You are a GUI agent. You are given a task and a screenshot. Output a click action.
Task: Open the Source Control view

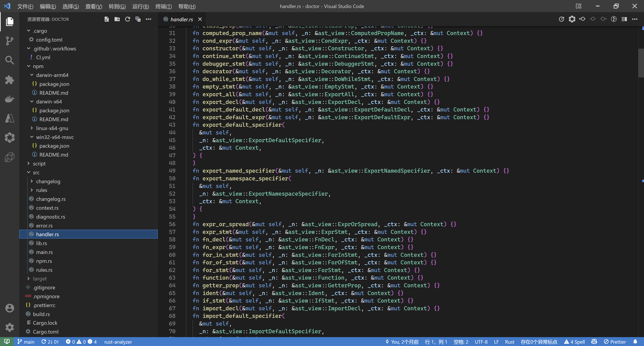coord(10,41)
